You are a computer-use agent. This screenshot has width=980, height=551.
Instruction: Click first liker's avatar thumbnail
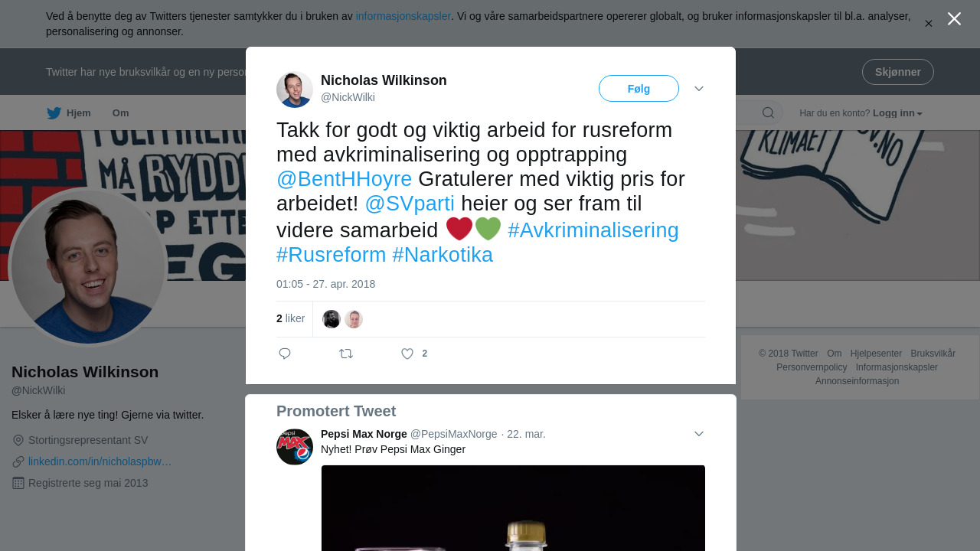pyautogui.click(x=332, y=319)
